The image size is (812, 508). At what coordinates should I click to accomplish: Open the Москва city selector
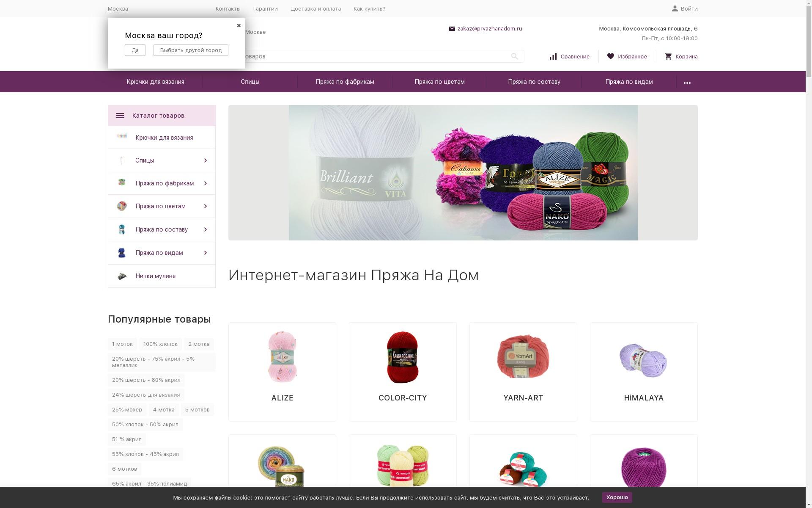[118, 9]
